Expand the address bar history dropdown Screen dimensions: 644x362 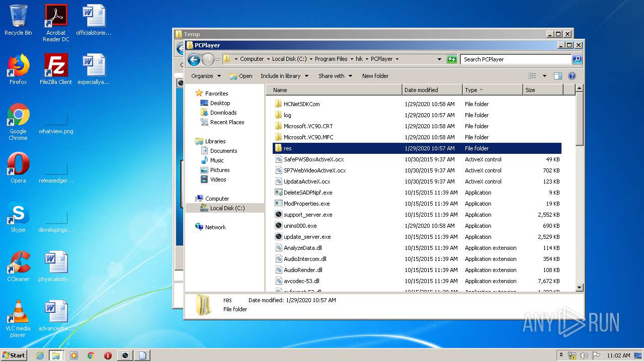(440, 59)
